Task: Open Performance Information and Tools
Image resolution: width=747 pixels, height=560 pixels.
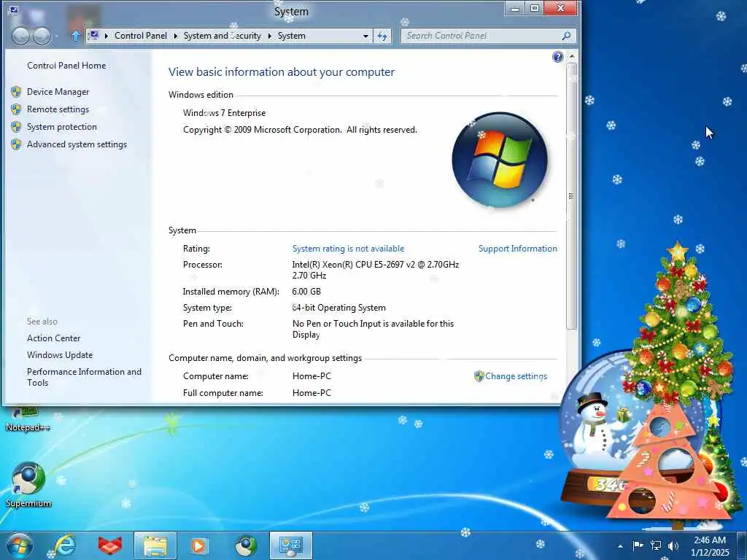Action: (84, 377)
